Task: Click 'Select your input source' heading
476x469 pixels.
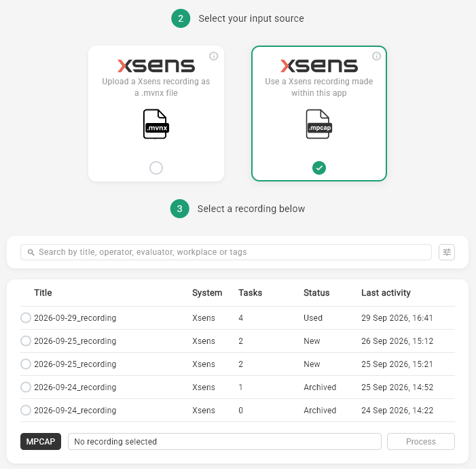Action: coord(251,18)
